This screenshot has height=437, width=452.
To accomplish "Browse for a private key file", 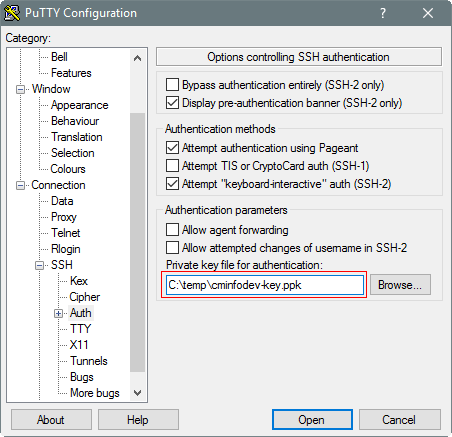I will (400, 285).
